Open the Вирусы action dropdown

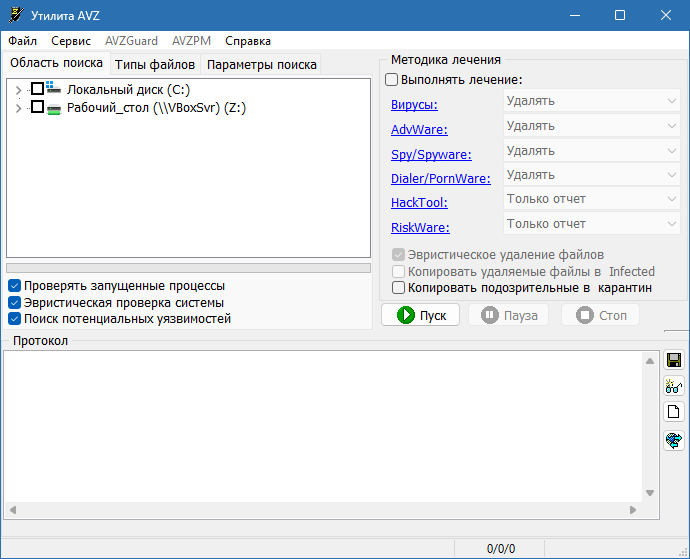click(x=591, y=101)
